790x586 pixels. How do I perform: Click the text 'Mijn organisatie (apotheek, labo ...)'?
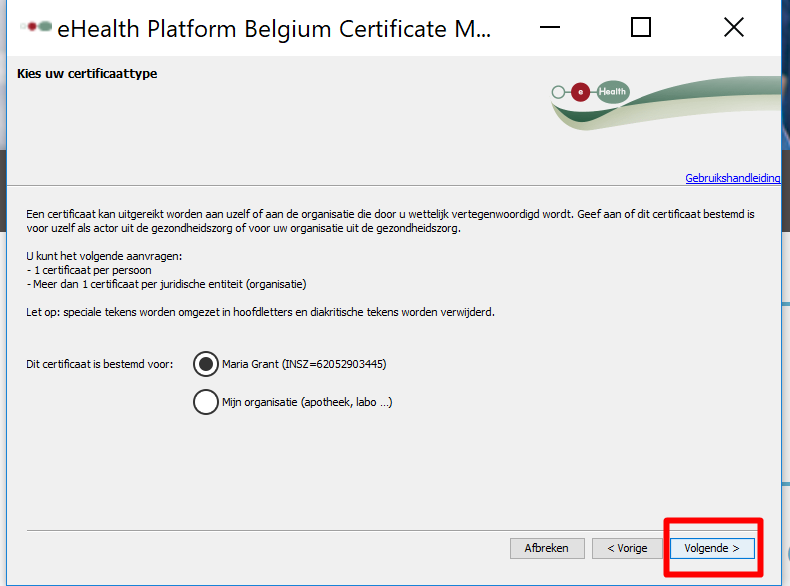[307, 402]
